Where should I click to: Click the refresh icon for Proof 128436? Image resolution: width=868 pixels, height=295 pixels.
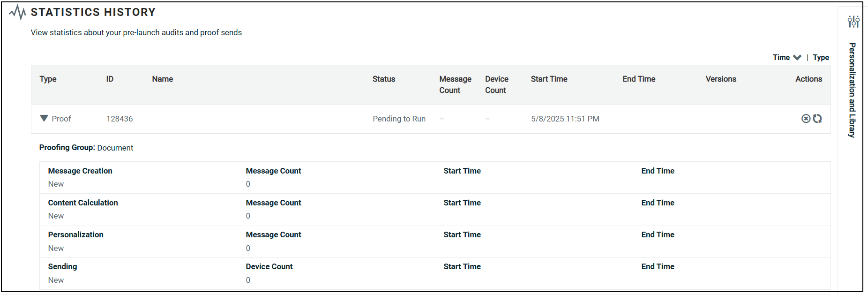(x=817, y=119)
